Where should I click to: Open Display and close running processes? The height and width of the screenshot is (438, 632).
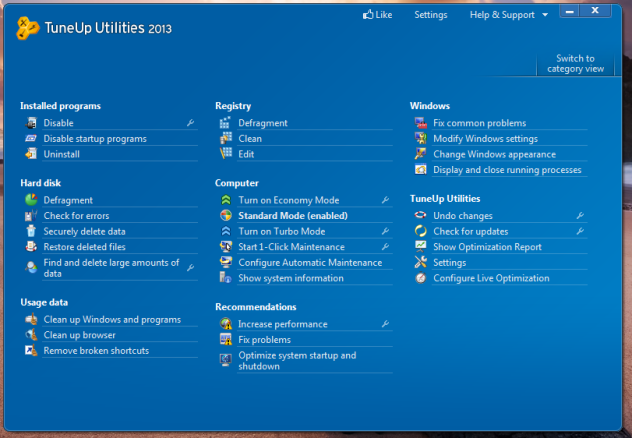tap(507, 170)
